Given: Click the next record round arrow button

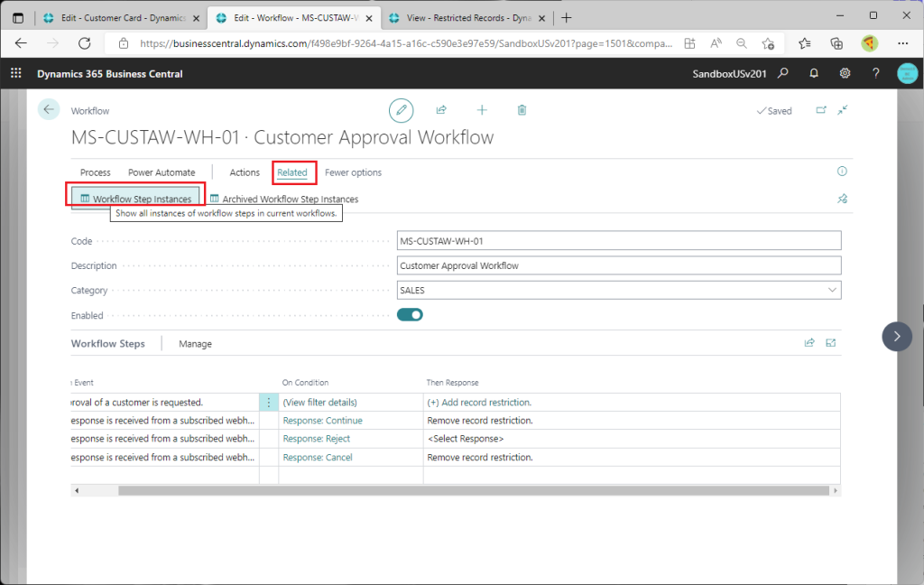Looking at the screenshot, I should pos(896,336).
